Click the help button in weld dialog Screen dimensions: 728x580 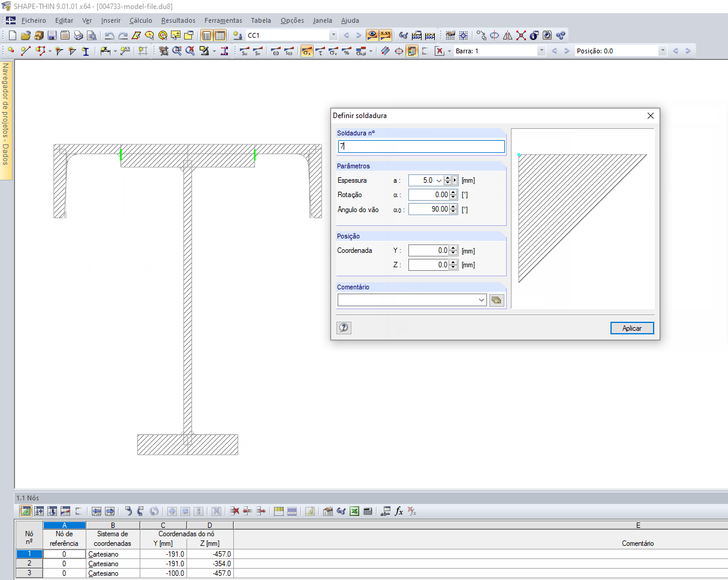pos(344,328)
